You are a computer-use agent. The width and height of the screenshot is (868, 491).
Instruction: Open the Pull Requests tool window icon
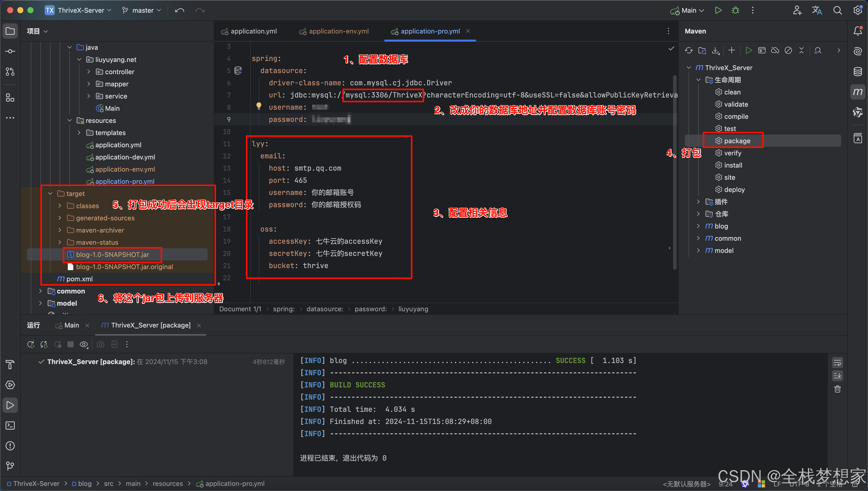[x=10, y=72]
